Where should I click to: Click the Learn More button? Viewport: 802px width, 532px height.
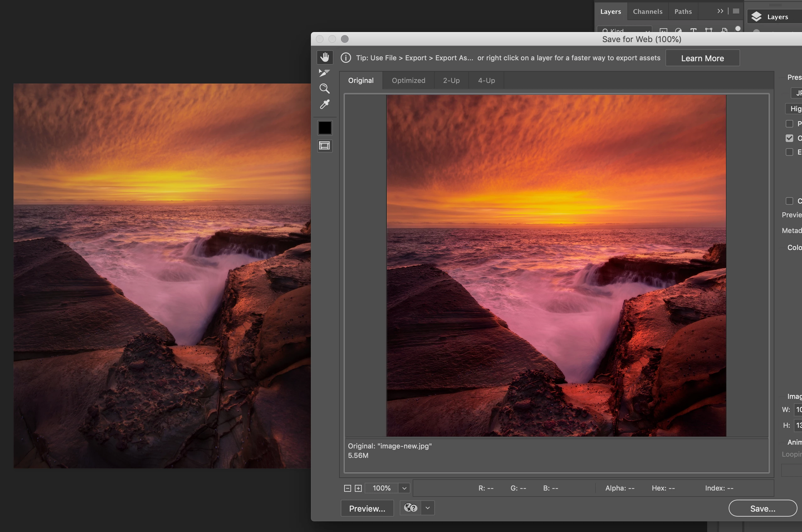tap(702, 58)
